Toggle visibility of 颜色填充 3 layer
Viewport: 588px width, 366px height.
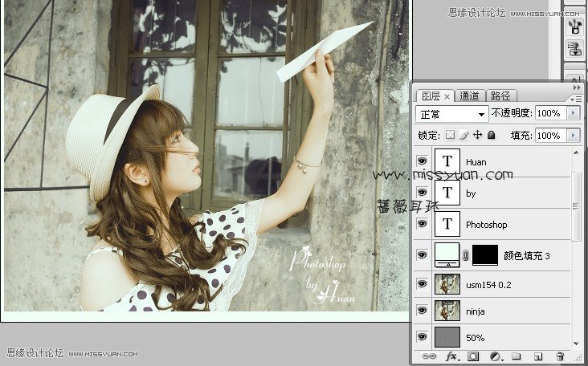click(x=422, y=255)
